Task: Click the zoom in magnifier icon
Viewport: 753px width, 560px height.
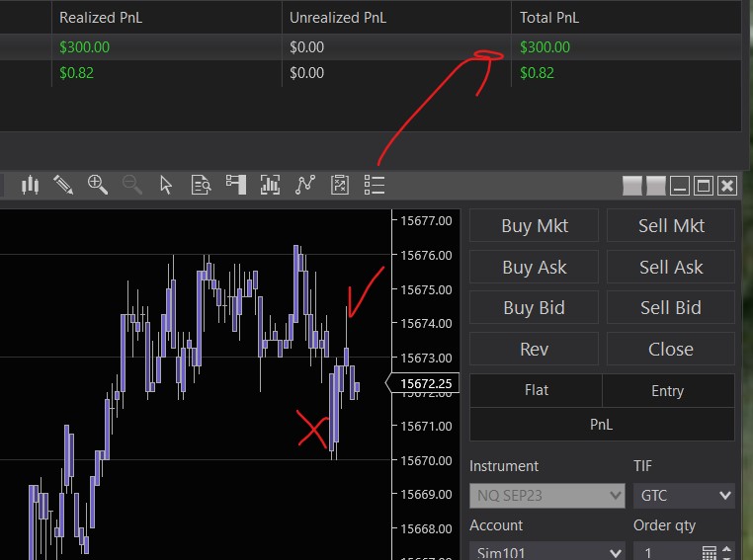Action: click(x=98, y=185)
